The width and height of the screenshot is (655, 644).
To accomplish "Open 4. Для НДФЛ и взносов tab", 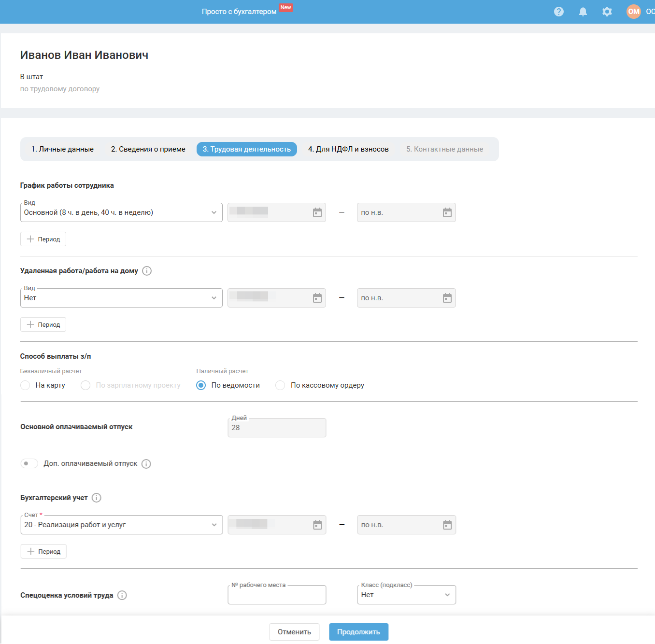I will [348, 149].
